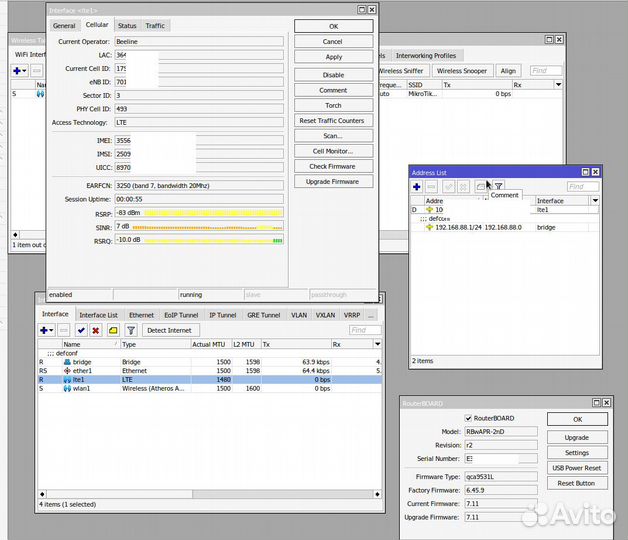
Task: Click the add (plus) icon in Interface List
Action: pyautogui.click(x=44, y=330)
